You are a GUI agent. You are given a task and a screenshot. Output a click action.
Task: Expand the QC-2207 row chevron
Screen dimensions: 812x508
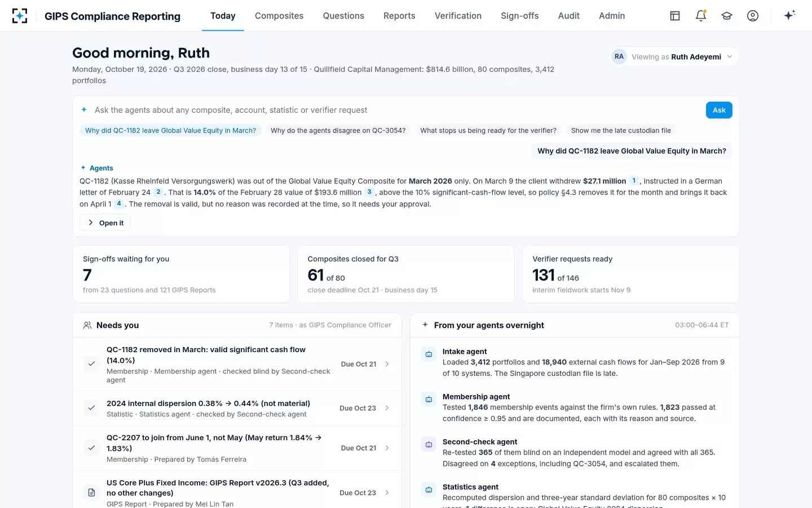click(x=387, y=448)
